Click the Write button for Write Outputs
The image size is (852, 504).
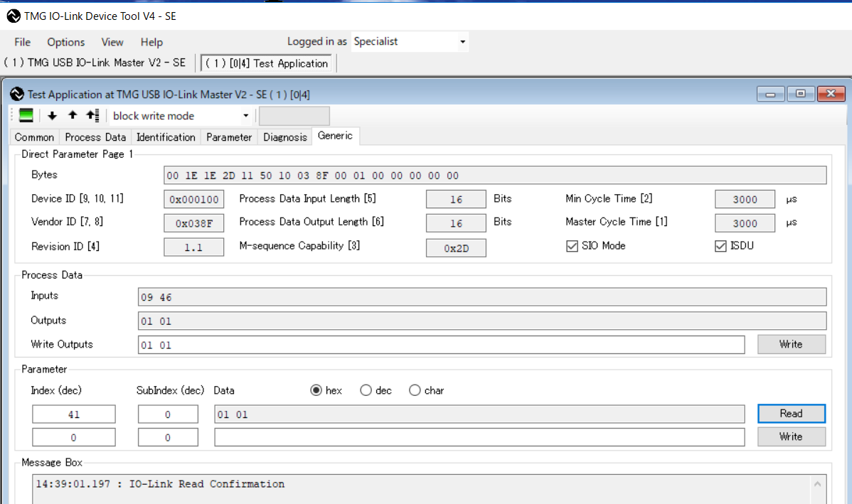pyautogui.click(x=791, y=344)
